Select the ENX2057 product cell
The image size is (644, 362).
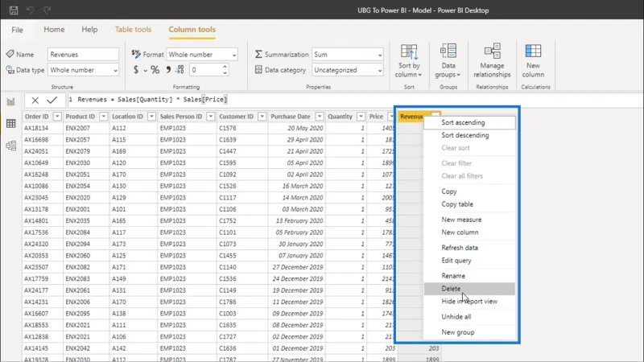click(86, 139)
